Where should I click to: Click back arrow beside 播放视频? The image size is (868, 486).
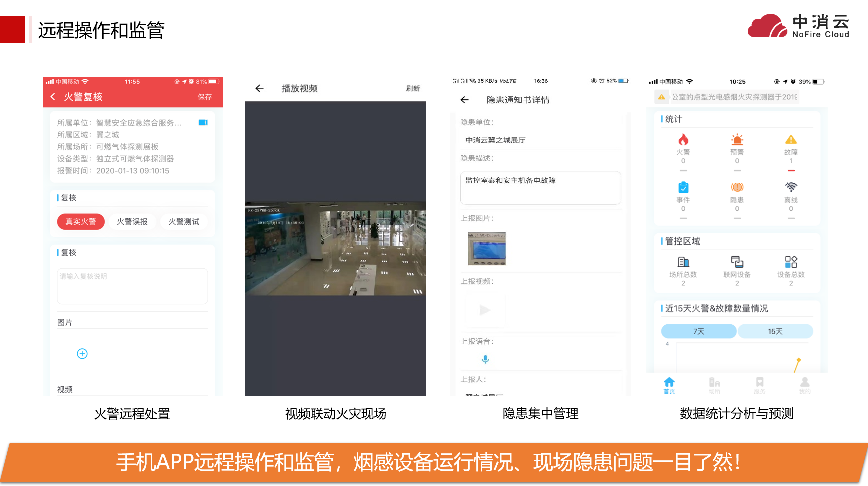259,89
